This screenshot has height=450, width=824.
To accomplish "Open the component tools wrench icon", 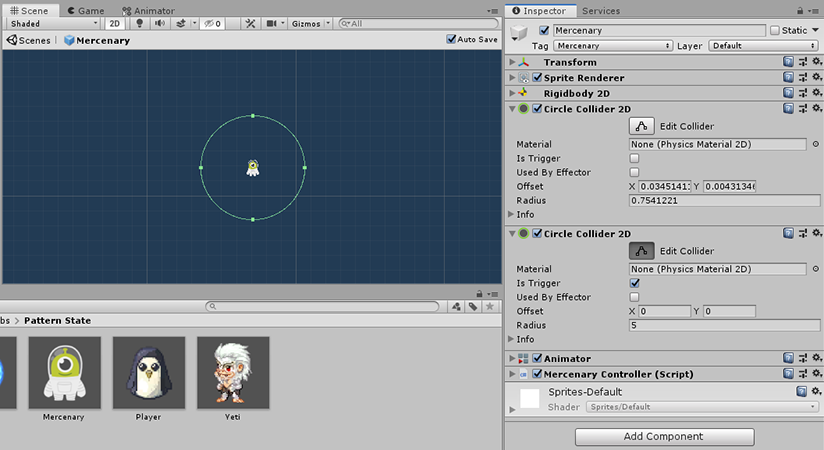I will pos(249,23).
